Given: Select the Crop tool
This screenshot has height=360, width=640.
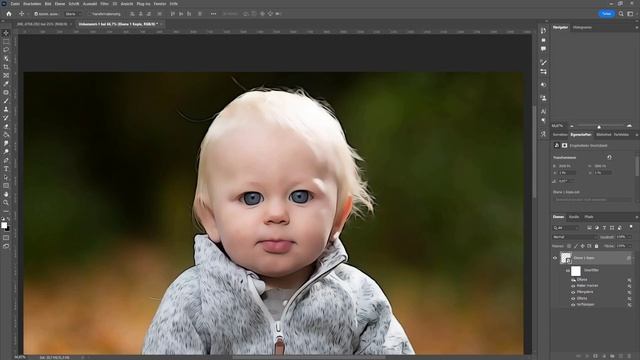Looking at the screenshot, I should [6, 67].
